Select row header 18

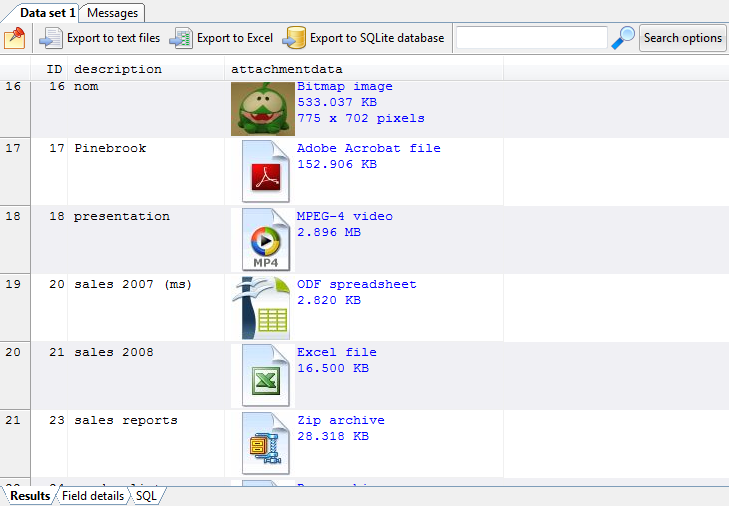pyautogui.click(x=15, y=240)
